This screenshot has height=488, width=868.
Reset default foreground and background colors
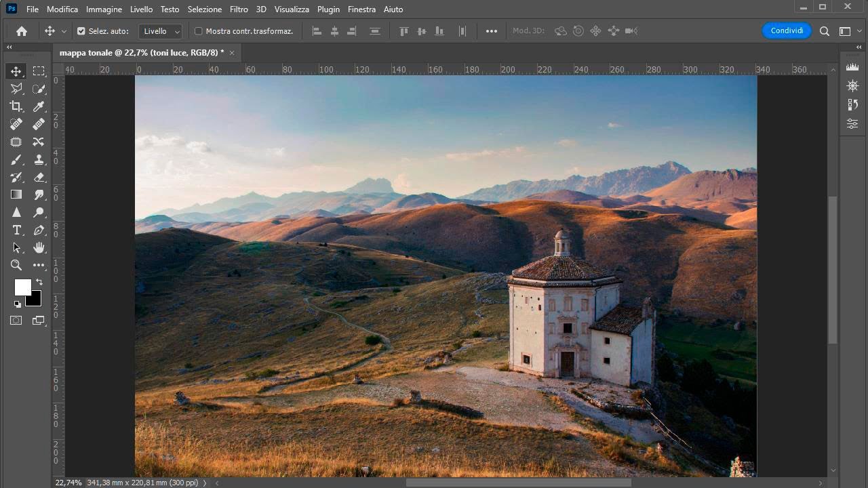tap(18, 304)
